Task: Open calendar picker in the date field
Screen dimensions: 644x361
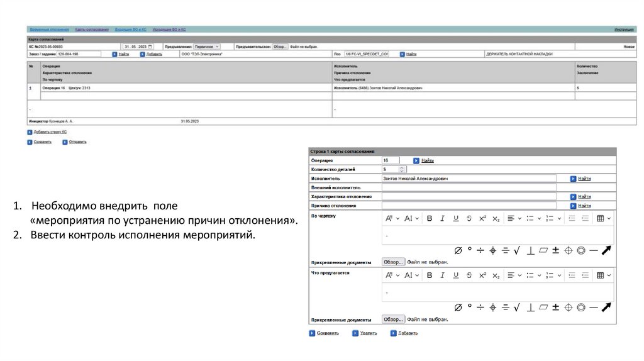Action: (x=150, y=47)
